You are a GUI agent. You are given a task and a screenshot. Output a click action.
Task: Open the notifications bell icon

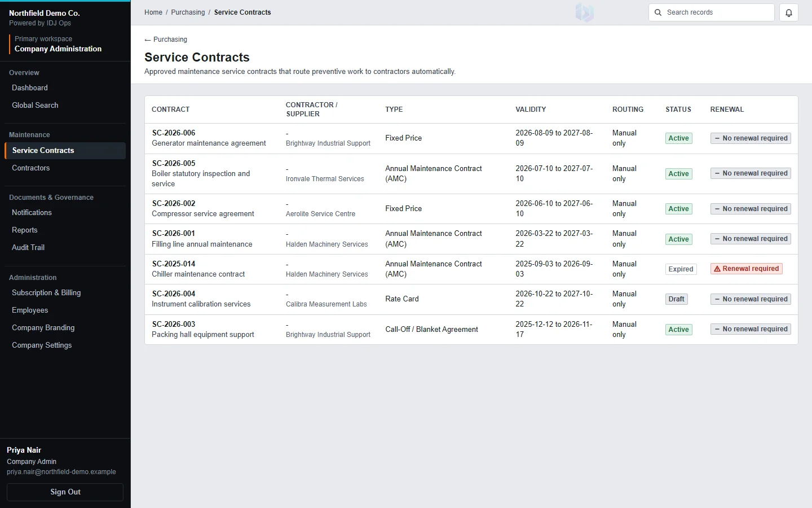[x=788, y=12]
